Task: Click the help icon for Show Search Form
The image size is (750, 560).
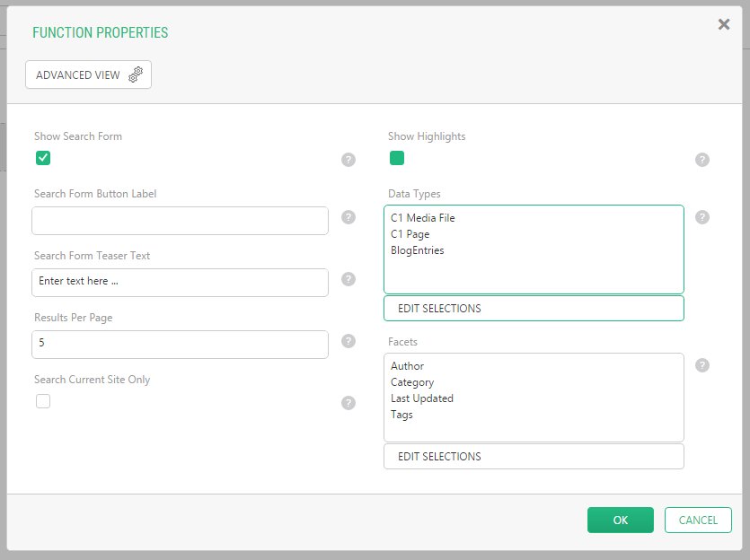Action: [x=349, y=160]
